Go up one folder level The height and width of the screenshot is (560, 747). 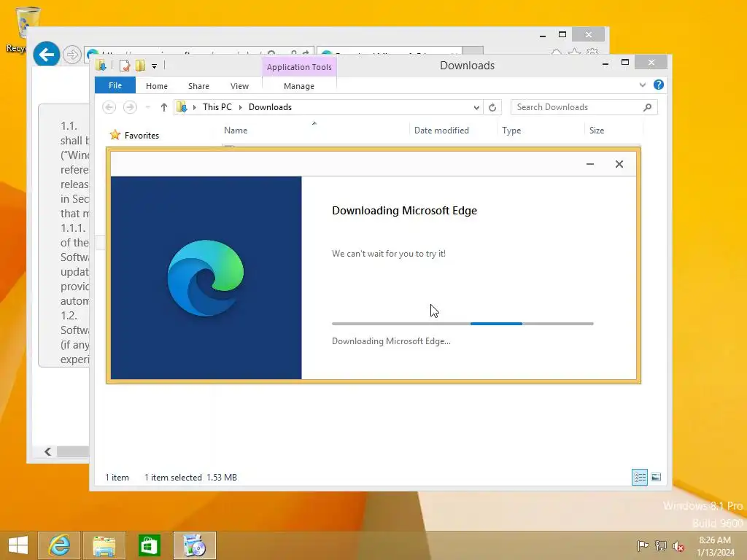[x=164, y=107]
